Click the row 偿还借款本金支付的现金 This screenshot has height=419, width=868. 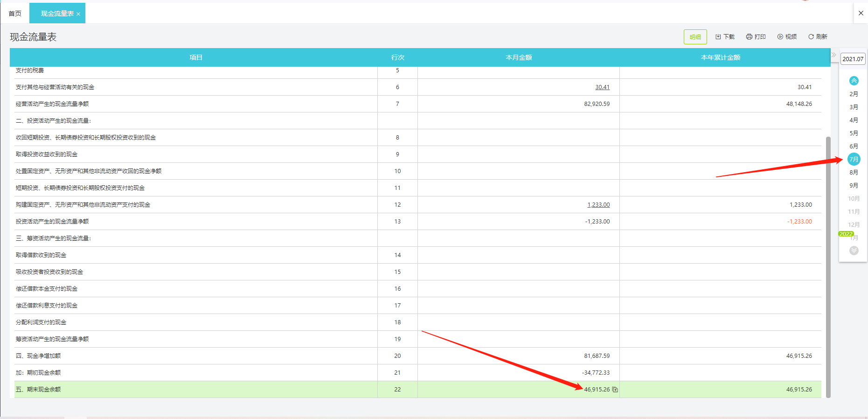(x=418, y=289)
